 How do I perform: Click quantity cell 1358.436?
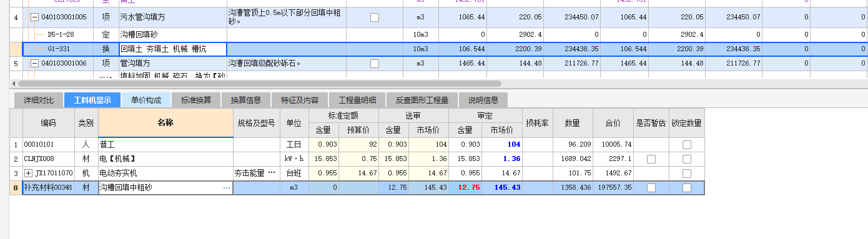pyautogui.click(x=572, y=188)
